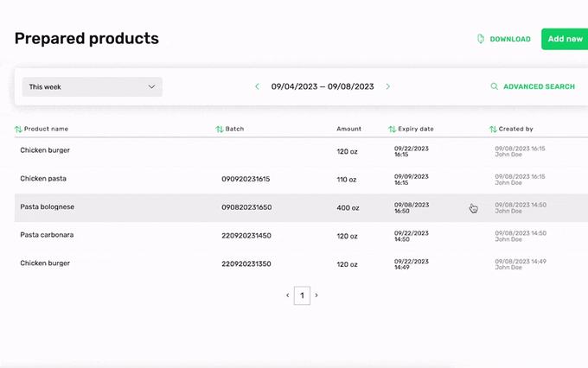Open the Pasta carbonara row
The width and height of the screenshot is (588, 368).
point(301,236)
